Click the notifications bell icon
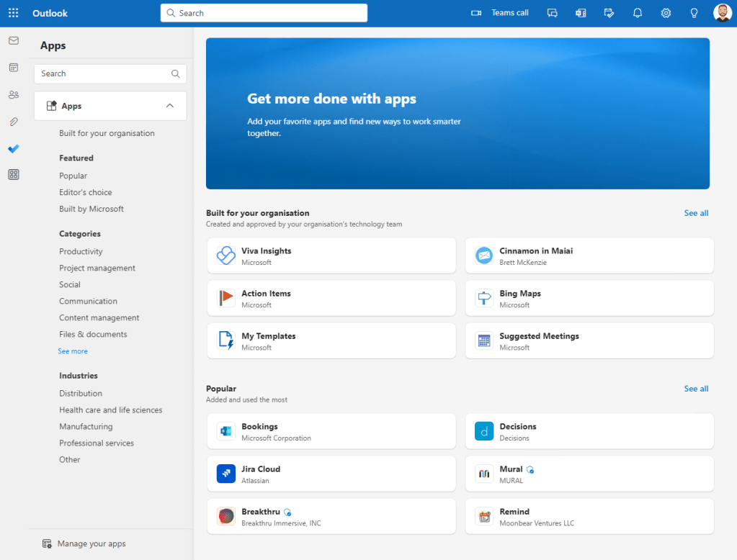Image resolution: width=737 pixels, height=560 pixels. tap(637, 13)
